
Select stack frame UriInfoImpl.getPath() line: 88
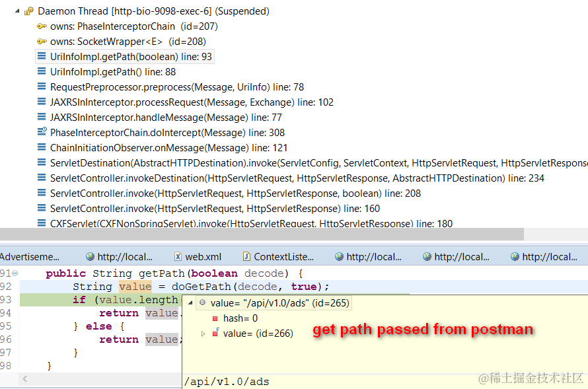coord(113,72)
